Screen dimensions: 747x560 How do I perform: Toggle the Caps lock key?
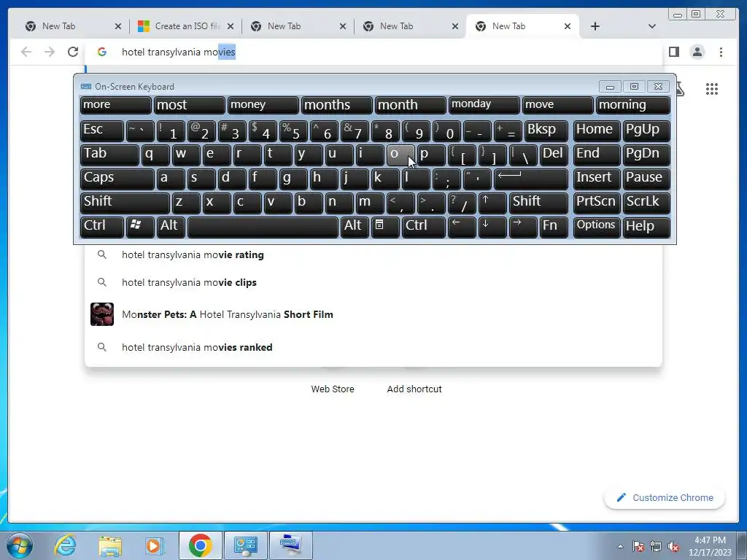117,179
